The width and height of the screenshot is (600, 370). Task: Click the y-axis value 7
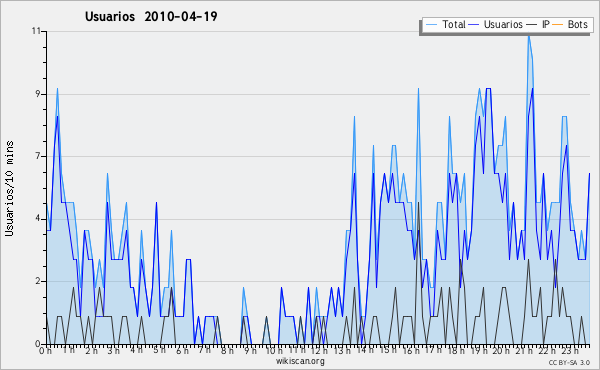(38, 156)
